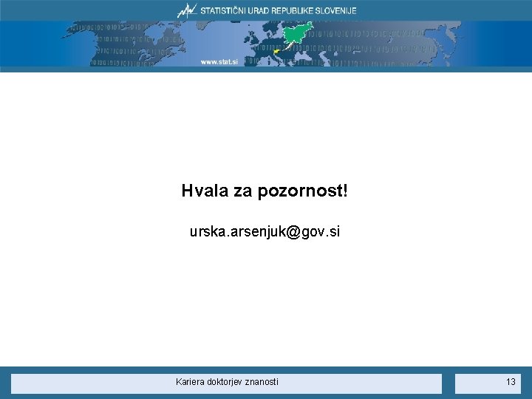Click the green Slovenia map shape

pos(298,33)
